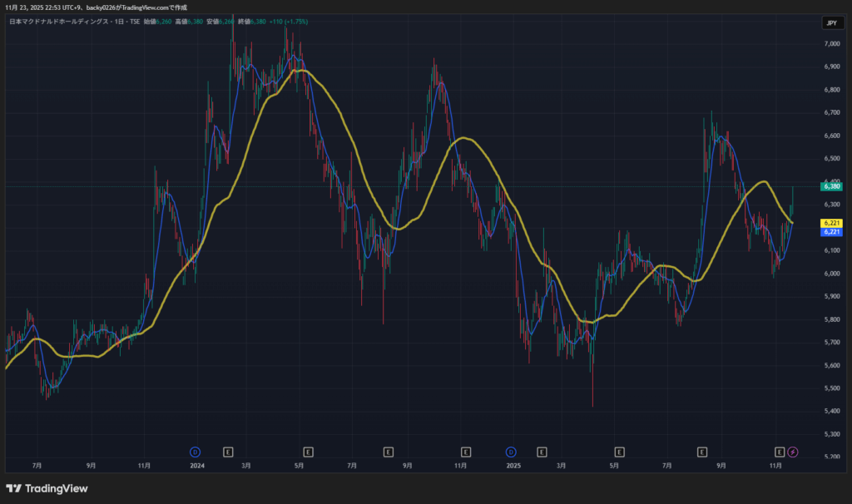The image size is (852, 504).
Task: Click the blue 6,221 moving average label
Action: (832, 232)
